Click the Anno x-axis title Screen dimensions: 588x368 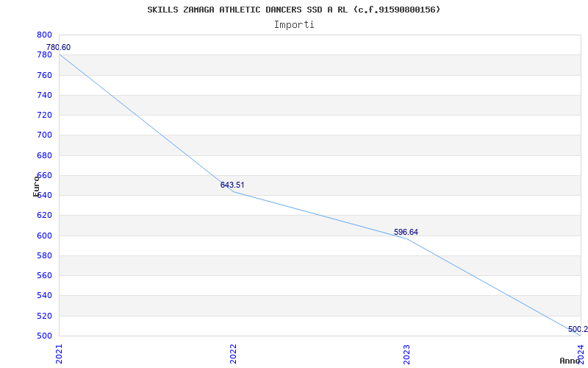coord(569,361)
